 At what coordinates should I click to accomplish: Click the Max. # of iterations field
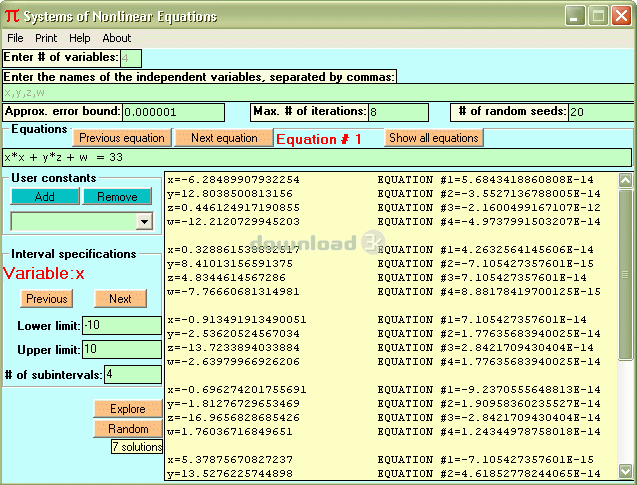[398, 113]
